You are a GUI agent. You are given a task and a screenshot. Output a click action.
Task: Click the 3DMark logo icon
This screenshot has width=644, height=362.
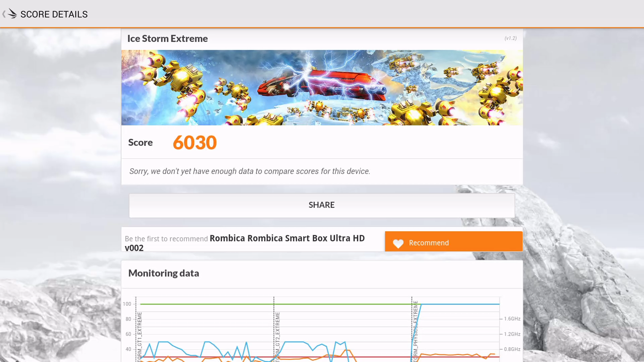(x=12, y=14)
